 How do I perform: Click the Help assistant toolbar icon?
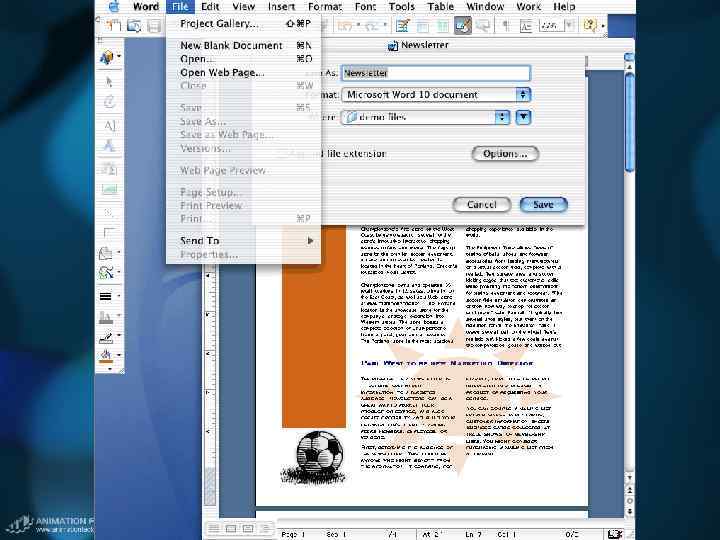[x=589, y=26]
